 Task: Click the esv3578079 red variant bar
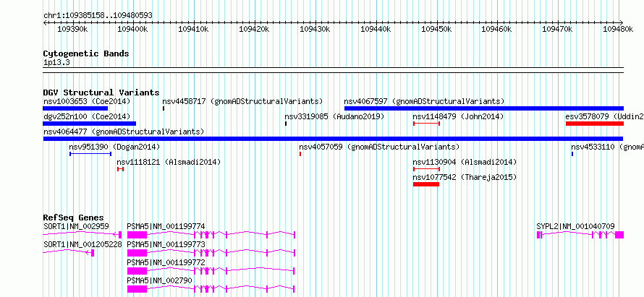tap(595, 124)
